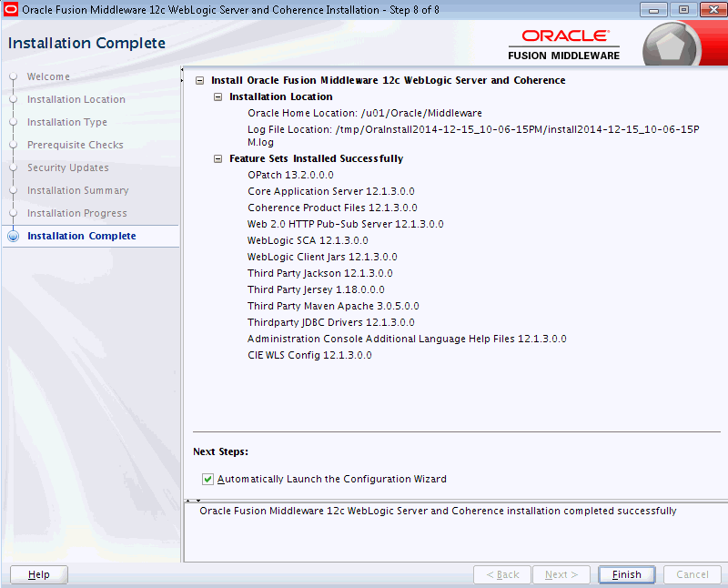Select the Installation Complete step
Image resolution: width=728 pixels, height=588 pixels.
click(x=82, y=236)
